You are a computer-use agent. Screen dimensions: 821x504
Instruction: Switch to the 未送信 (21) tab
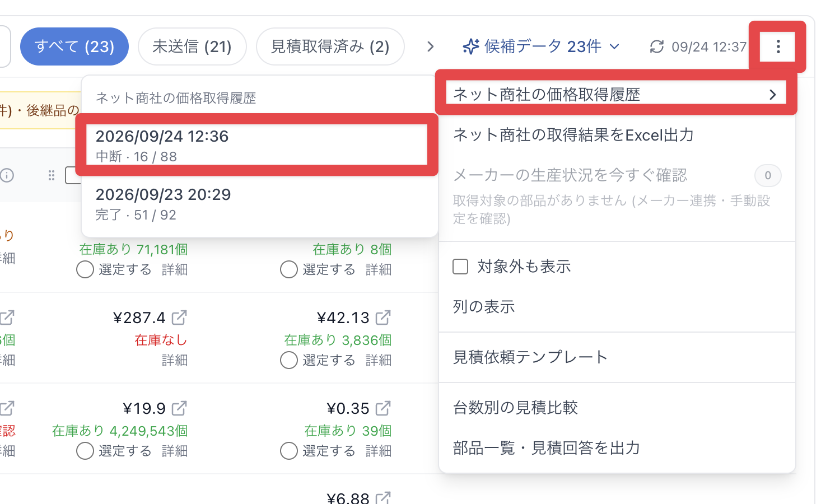tap(192, 46)
